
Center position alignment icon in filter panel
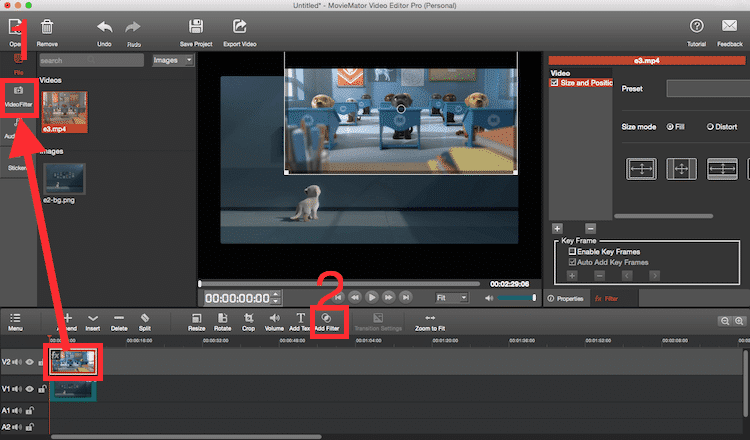tap(682, 169)
